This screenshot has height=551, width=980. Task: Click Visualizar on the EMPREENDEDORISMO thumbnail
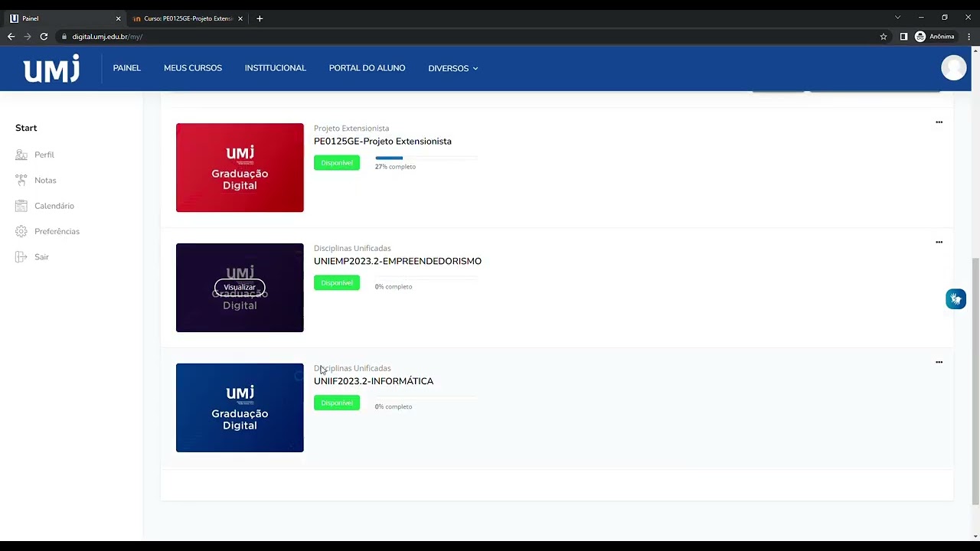(240, 287)
